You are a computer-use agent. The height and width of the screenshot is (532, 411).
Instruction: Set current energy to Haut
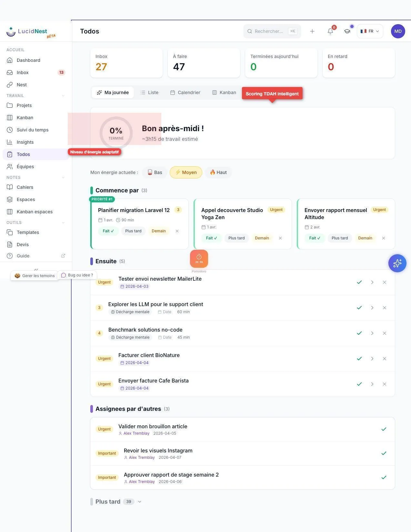pyautogui.click(x=218, y=172)
